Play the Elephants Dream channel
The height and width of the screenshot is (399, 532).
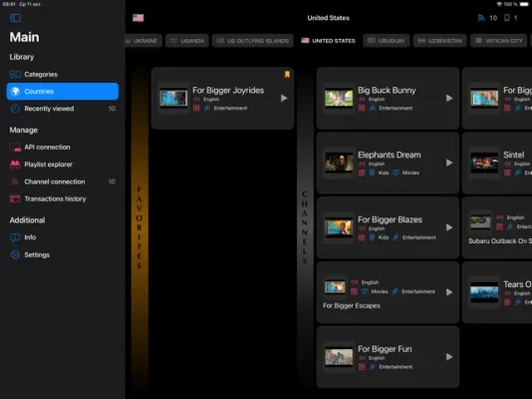coord(449,163)
